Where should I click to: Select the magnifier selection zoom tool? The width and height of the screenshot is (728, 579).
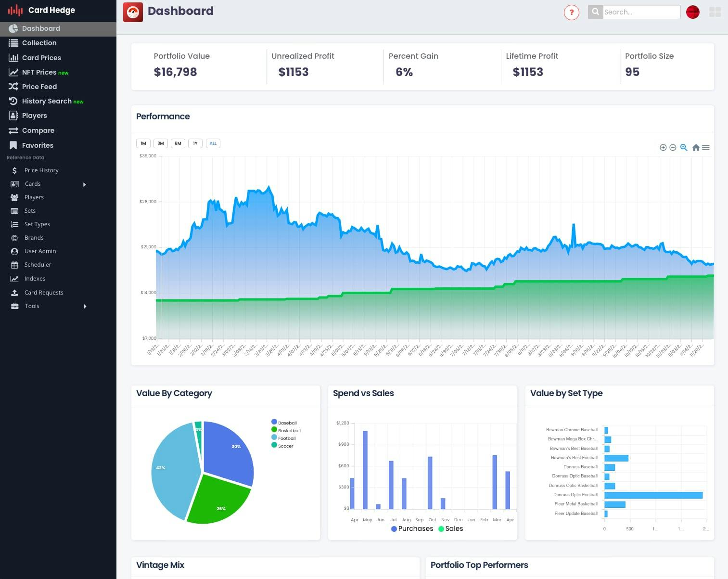(x=684, y=147)
